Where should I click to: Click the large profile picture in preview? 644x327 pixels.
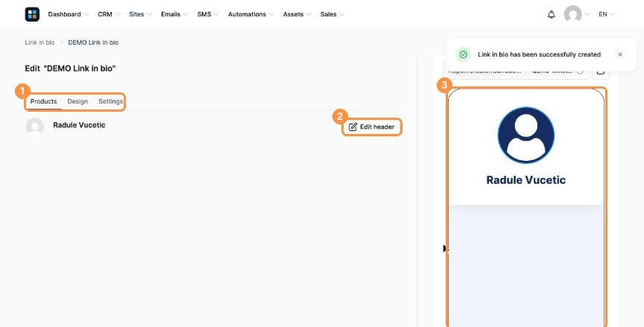pyautogui.click(x=525, y=135)
